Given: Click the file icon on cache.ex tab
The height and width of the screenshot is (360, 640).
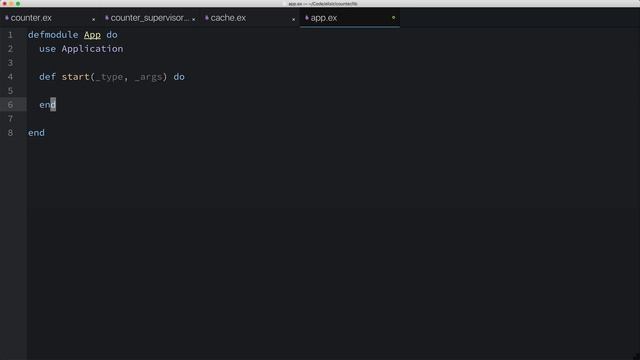Looking at the screenshot, I should pos(207,18).
